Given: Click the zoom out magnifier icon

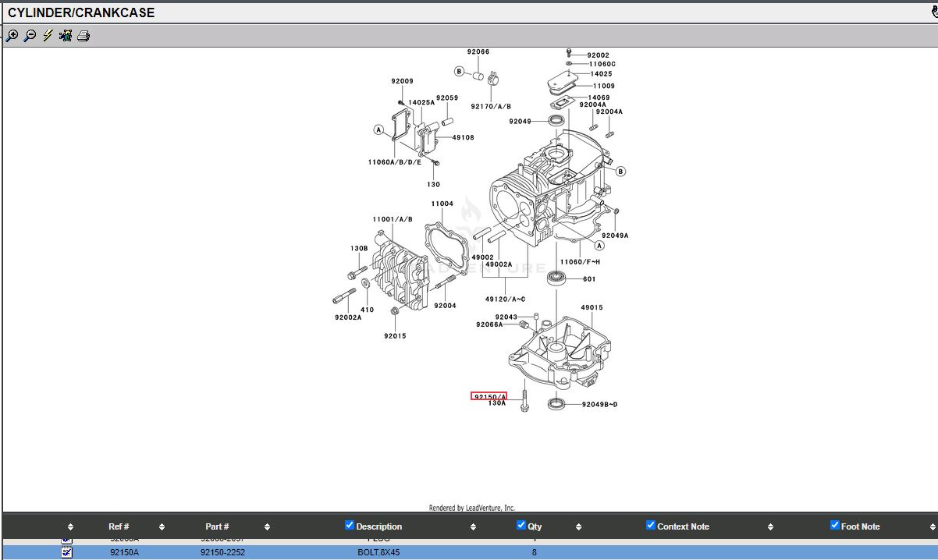Looking at the screenshot, I should [x=30, y=36].
